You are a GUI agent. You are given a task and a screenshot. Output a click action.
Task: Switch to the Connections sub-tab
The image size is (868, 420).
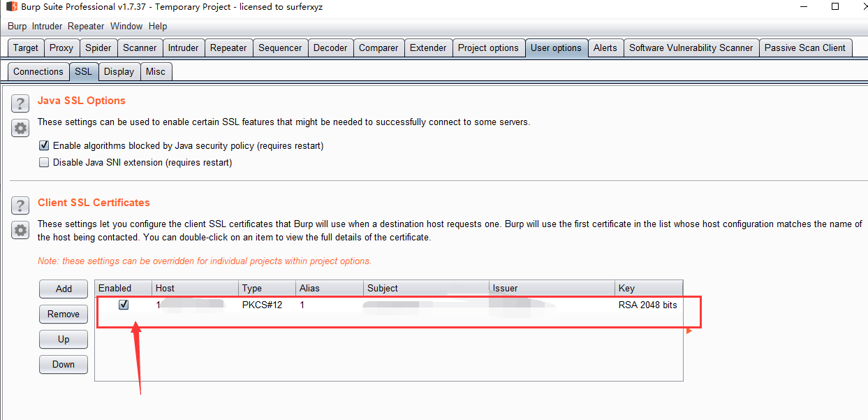tap(38, 71)
